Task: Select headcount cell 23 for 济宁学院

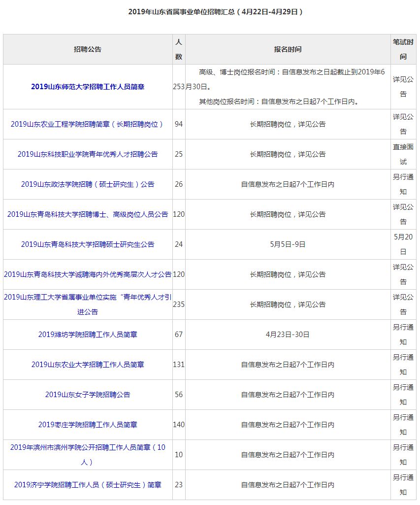Action: pos(179,485)
